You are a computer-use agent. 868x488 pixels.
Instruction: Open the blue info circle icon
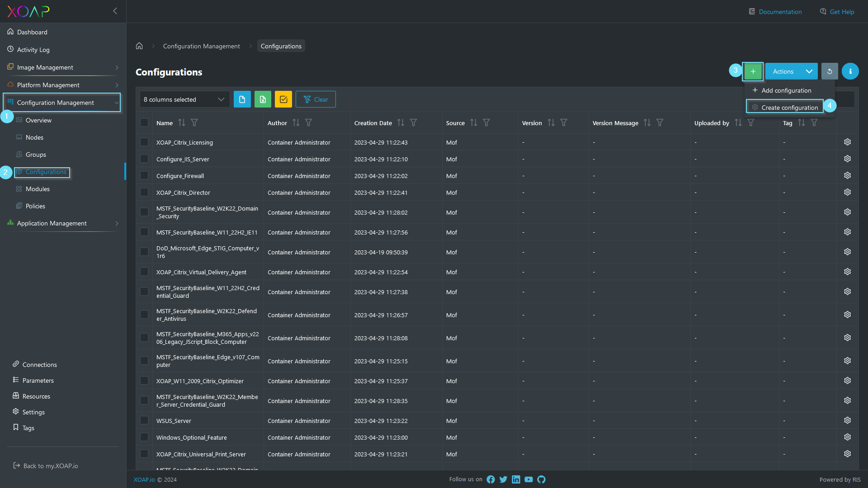(x=850, y=71)
